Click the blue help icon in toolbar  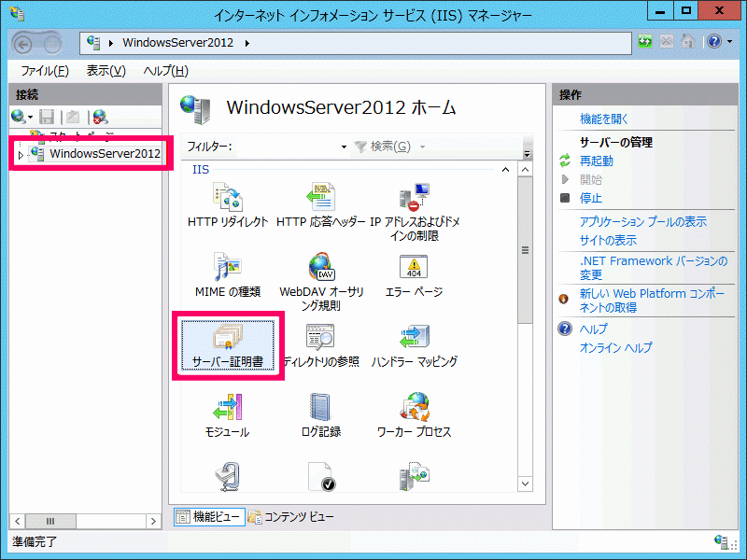pos(714,42)
